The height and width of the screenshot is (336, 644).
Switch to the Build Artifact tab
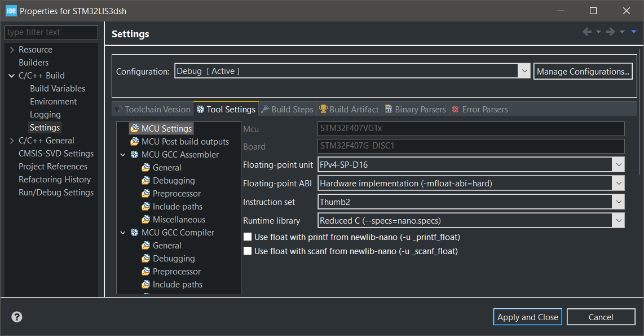[x=349, y=110]
